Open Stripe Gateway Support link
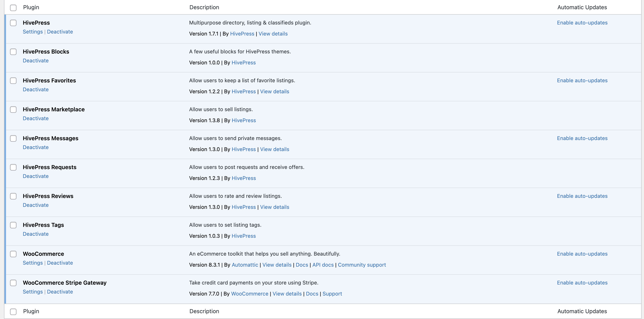 click(x=332, y=294)
